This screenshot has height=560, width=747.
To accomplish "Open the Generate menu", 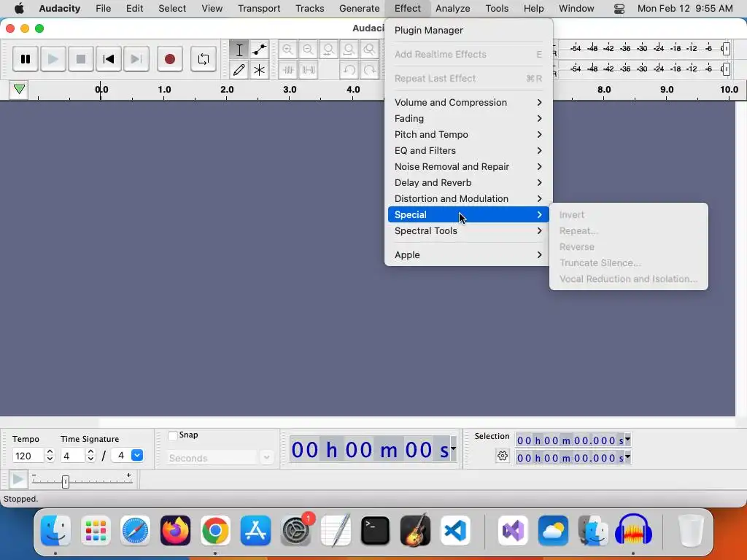I will (x=359, y=8).
